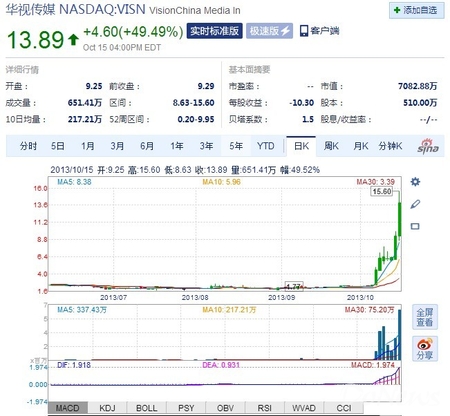The width and height of the screenshot is (450, 416).
Task: Click the beta coefficient value 1.5
Action: 308,119
